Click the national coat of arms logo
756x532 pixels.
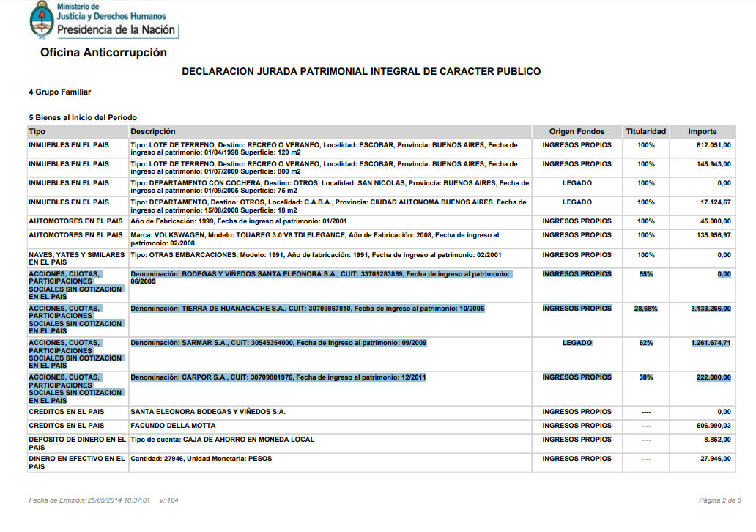pyautogui.click(x=42, y=20)
